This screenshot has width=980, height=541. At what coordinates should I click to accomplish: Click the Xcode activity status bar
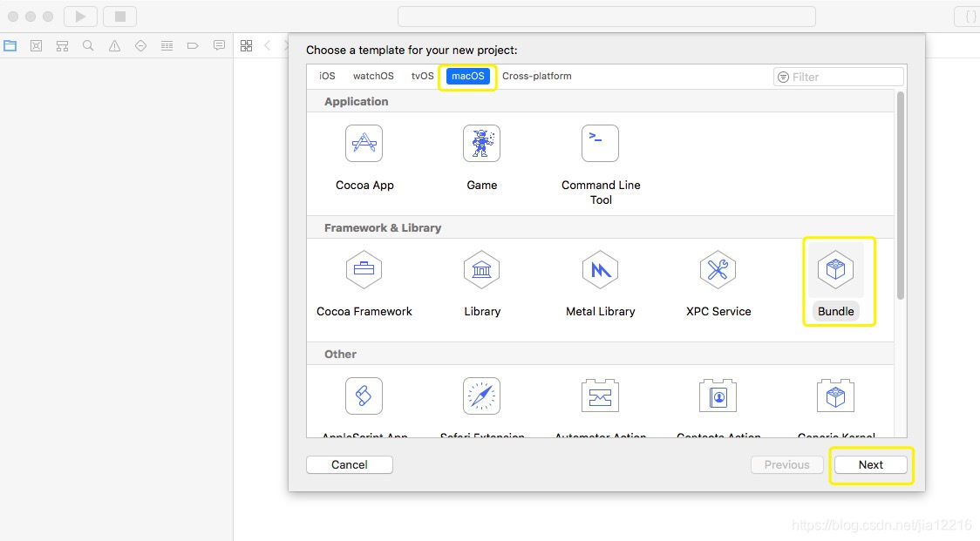click(606, 17)
